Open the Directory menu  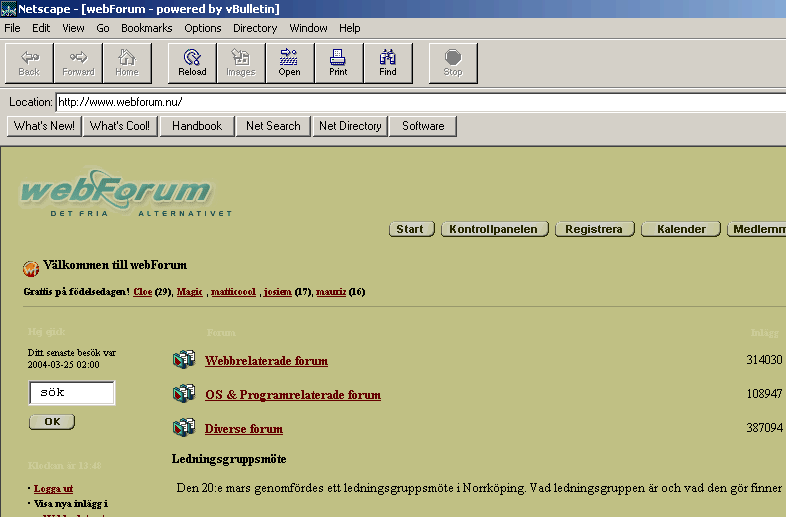coord(255,28)
